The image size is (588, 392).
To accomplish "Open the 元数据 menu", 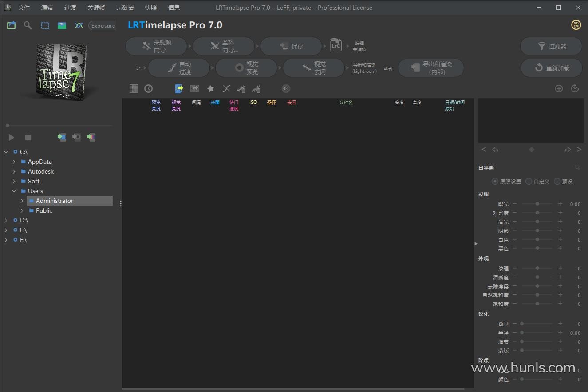I will (125, 8).
